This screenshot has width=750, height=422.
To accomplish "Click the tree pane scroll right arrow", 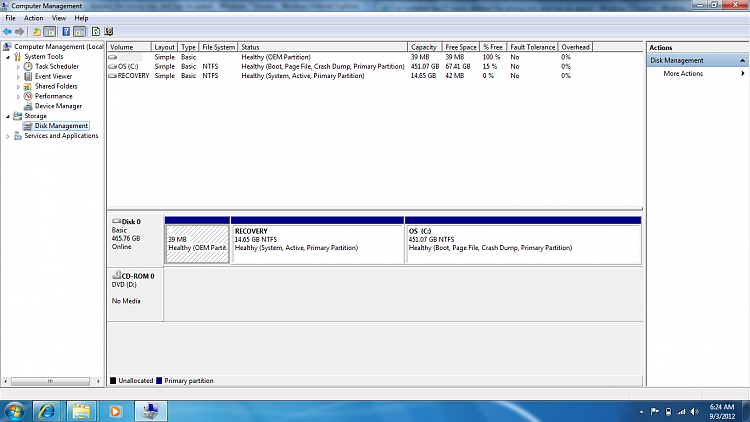I will (99, 381).
